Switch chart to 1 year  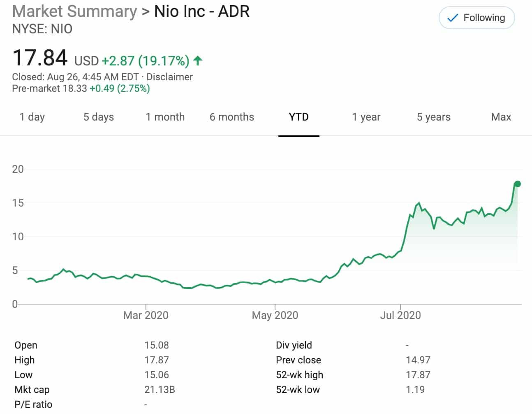pyautogui.click(x=366, y=117)
